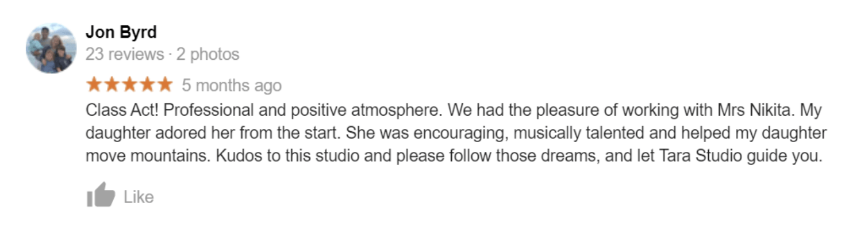View the reviewer's "2 photos" link
Viewport: 868px width, 229px height.
click(208, 55)
